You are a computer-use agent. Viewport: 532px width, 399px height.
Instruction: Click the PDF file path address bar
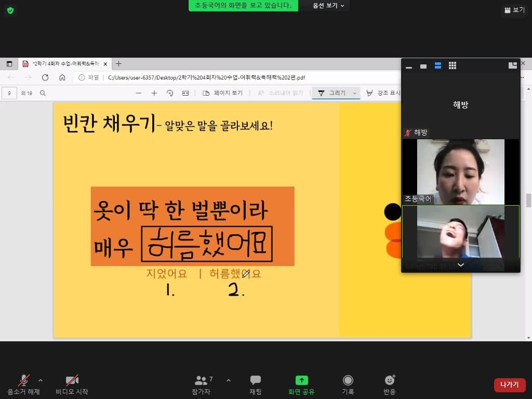(206, 78)
